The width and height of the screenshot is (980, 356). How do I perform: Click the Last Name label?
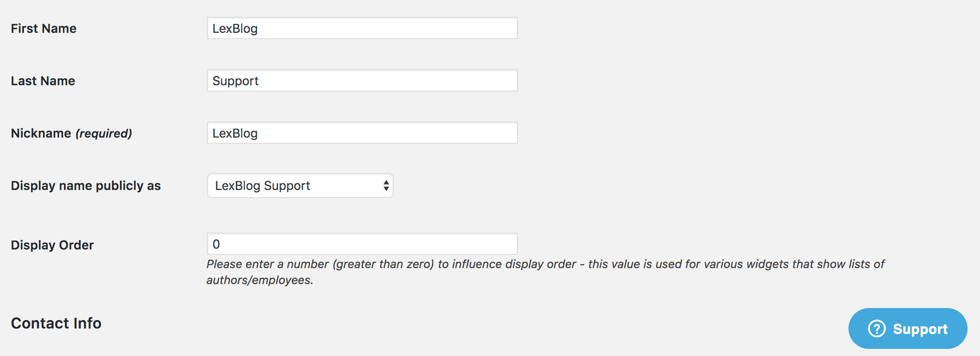click(x=43, y=81)
